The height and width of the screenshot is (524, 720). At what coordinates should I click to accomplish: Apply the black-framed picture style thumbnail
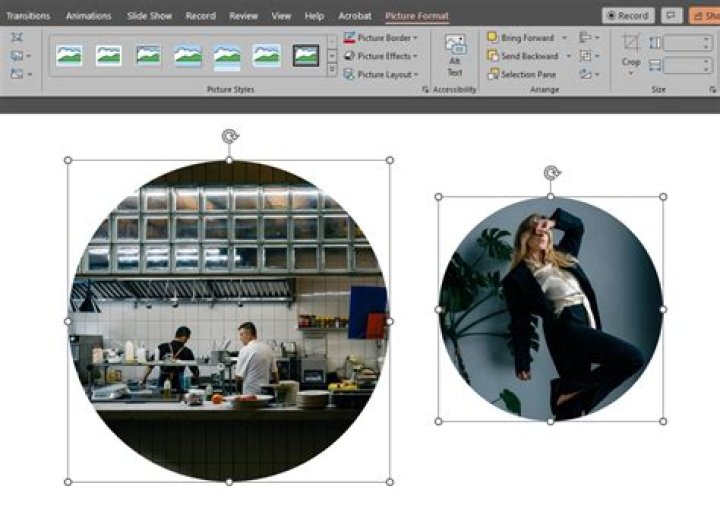[x=306, y=55]
